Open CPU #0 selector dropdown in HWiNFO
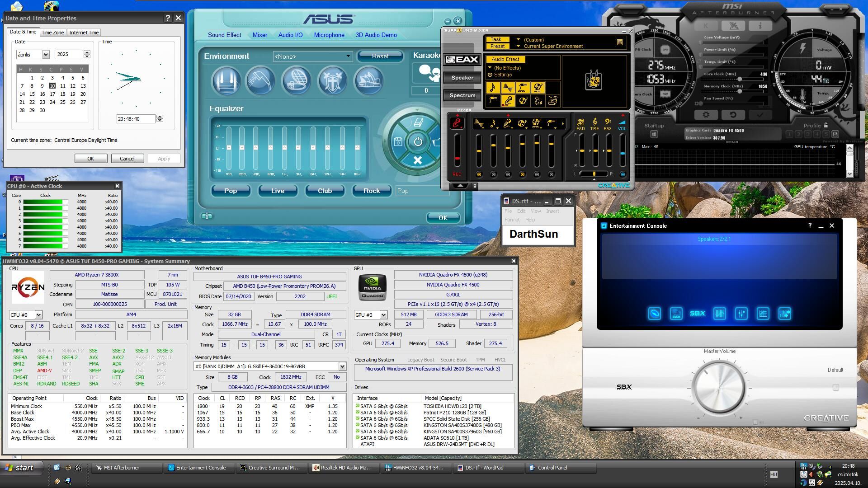 (x=38, y=314)
